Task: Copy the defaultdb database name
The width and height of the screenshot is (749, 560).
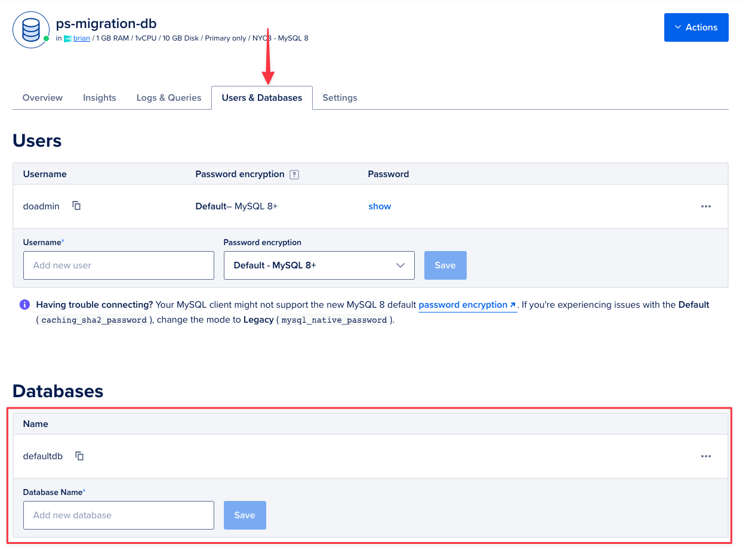Action: (79, 456)
